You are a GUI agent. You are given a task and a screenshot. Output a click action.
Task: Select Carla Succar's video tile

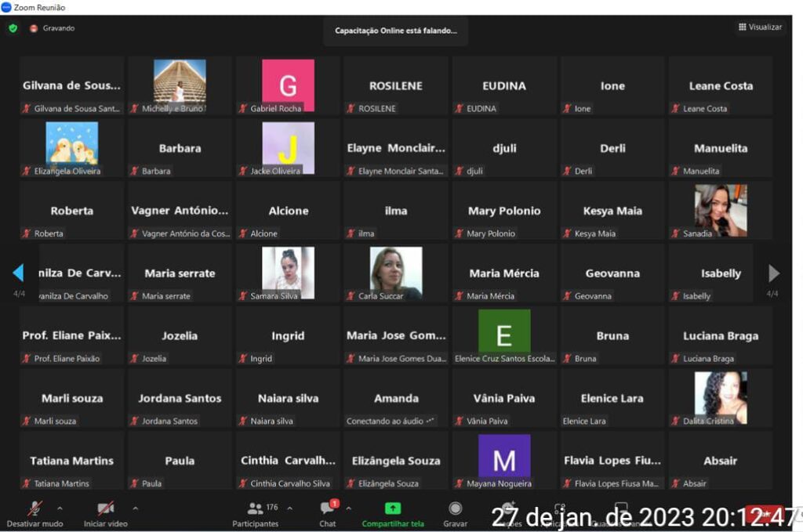click(396, 273)
